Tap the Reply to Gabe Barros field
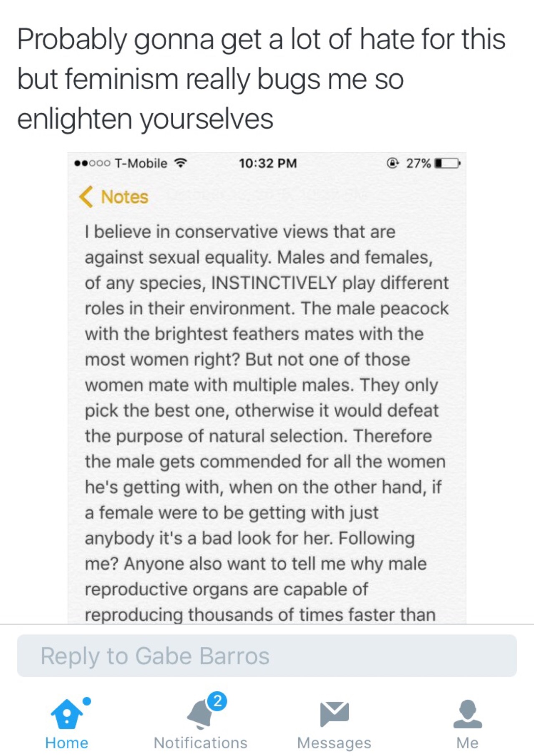The image size is (534, 756). coord(267,656)
